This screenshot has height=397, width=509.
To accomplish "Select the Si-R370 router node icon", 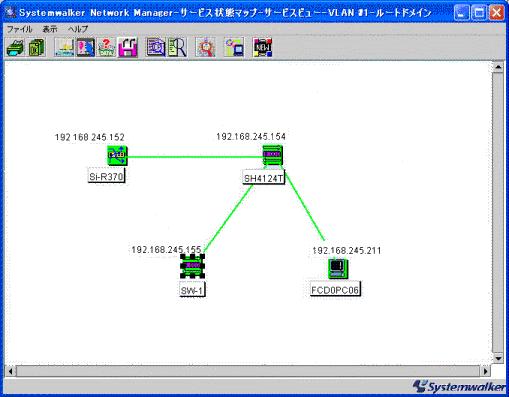I will point(117,155).
